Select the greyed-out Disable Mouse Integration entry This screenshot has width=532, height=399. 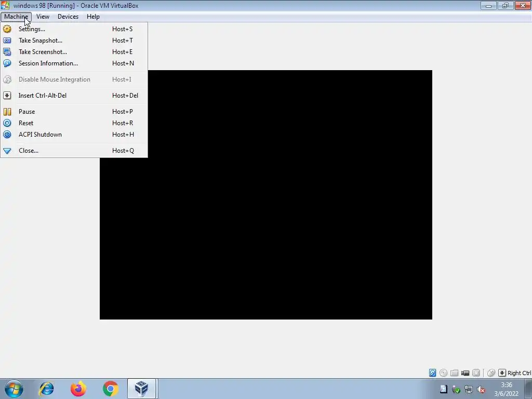(x=74, y=79)
